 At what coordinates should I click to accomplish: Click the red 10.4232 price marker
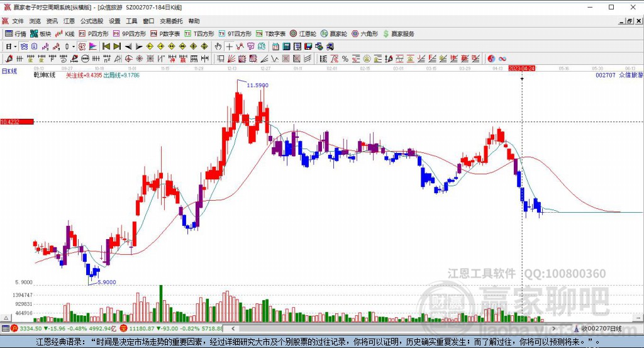tap(17, 121)
